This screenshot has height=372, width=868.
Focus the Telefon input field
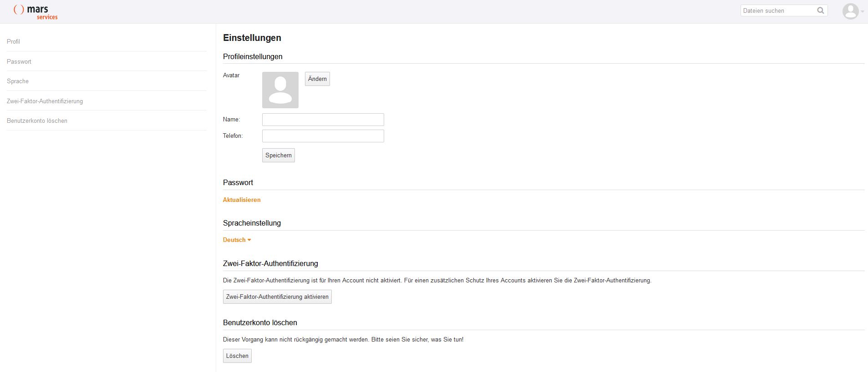(x=323, y=136)
